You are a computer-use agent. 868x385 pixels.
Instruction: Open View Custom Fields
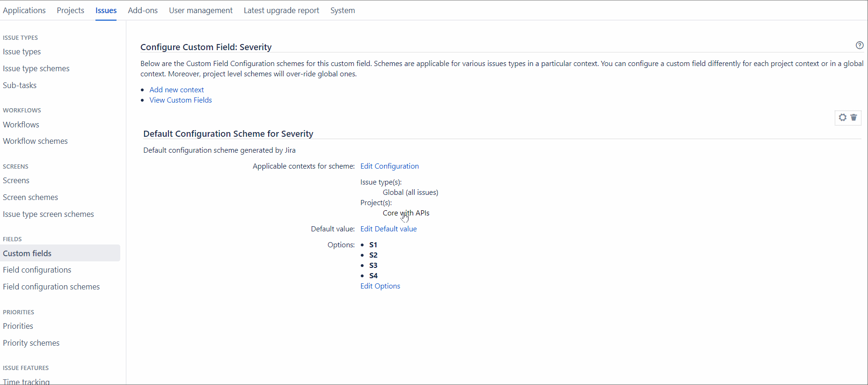(x=181, y=100)
